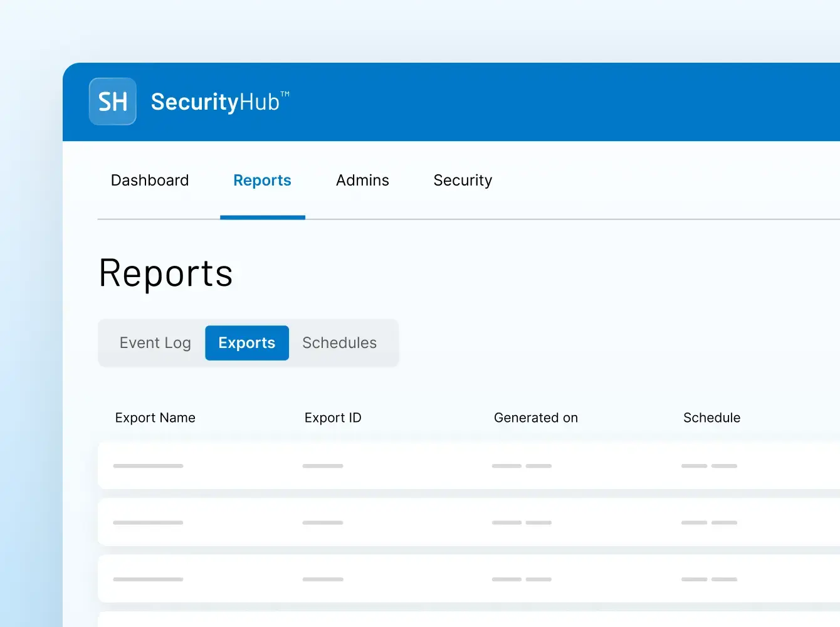840x627 pixels.
Task: Open the Security section
Action: point(462,180)
